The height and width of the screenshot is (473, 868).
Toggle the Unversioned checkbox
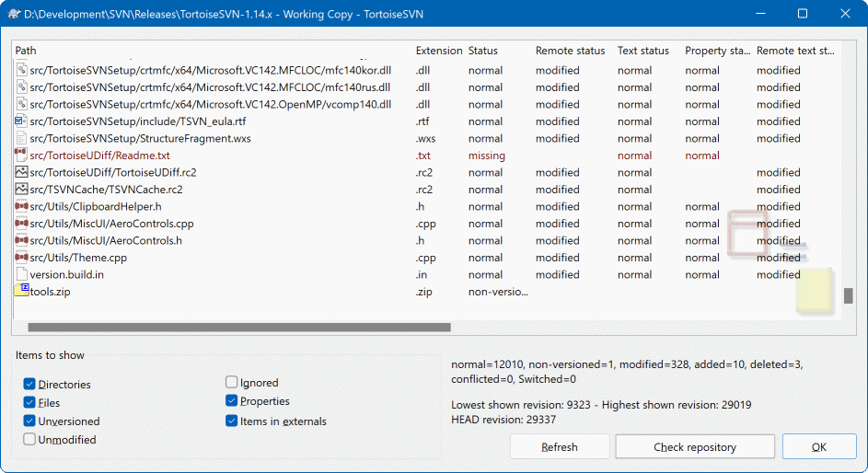click(29, 421)
